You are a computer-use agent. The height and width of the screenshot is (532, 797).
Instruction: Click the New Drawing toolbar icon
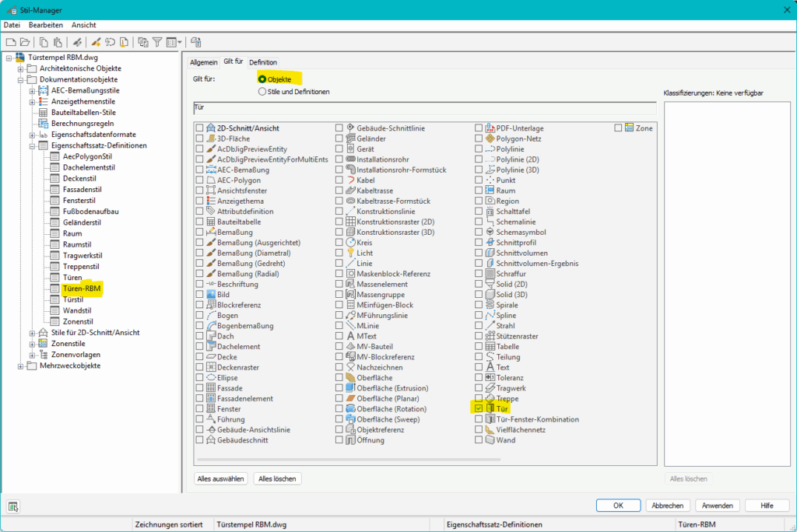[x=11, y=42]
